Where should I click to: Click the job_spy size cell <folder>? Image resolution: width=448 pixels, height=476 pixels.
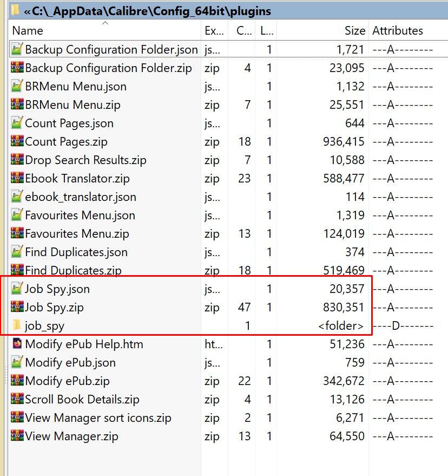point(341,326)
